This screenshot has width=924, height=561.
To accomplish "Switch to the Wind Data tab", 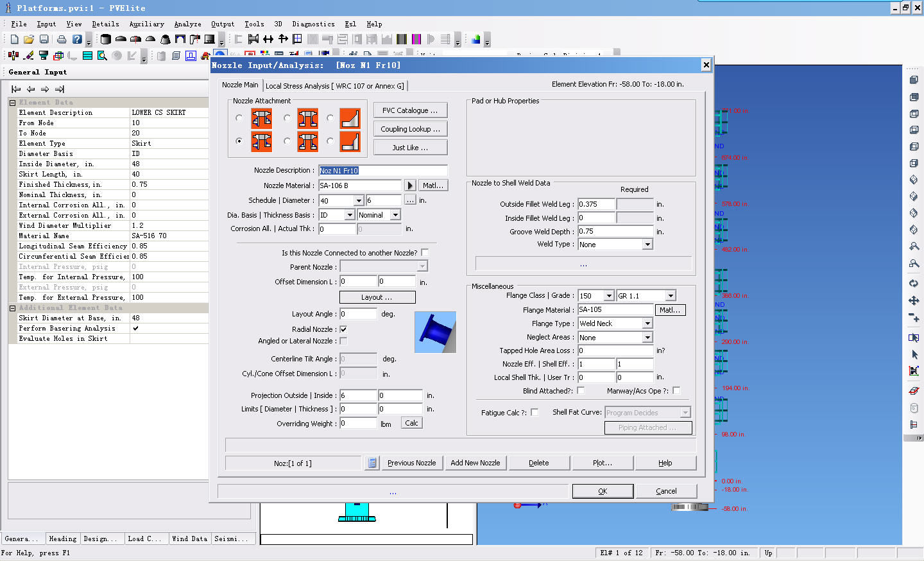I will pos(190,539).
